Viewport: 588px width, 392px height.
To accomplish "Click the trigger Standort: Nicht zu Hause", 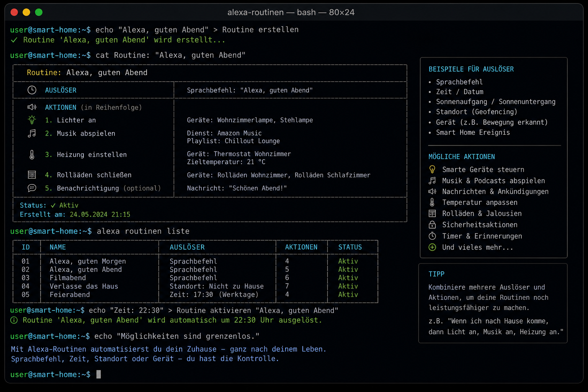I will (217, 286).
